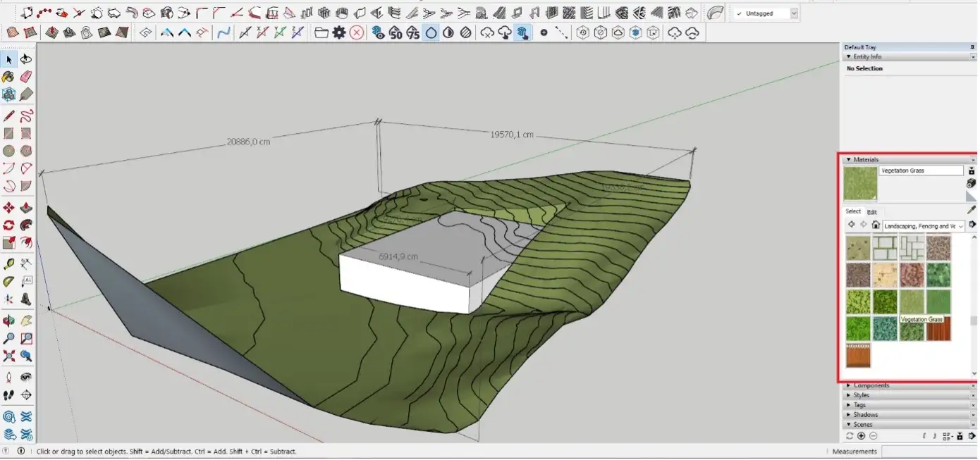Toggle the highlighted Shaded face style icon
This screenshot has width=980, height=460.
point(430,32)
